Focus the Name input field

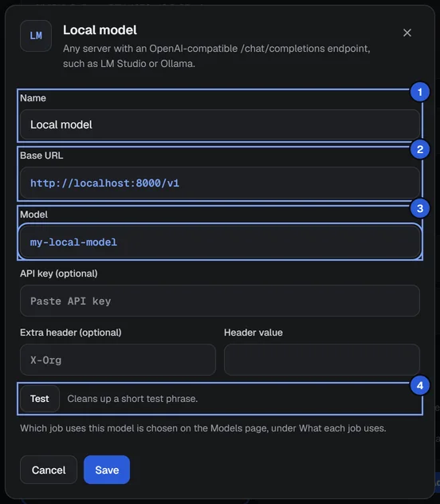[220, 124]
